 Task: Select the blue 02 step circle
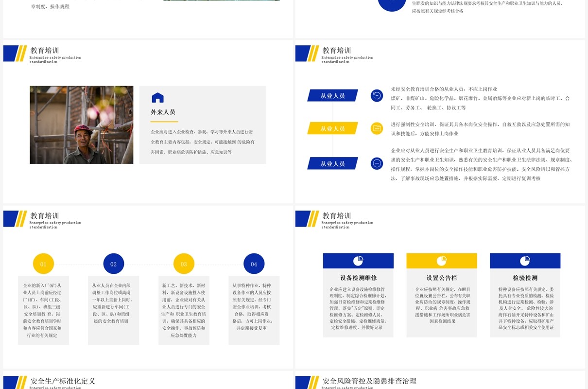[114, 264]
